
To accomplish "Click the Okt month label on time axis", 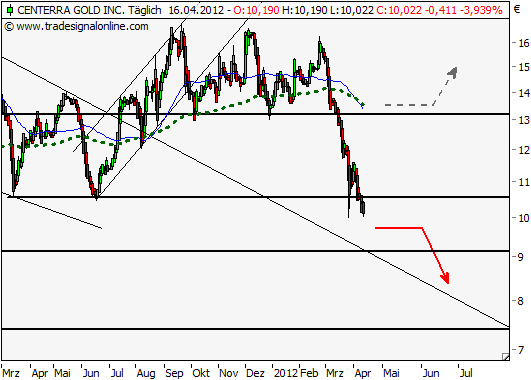I will [x=201, y=373].
